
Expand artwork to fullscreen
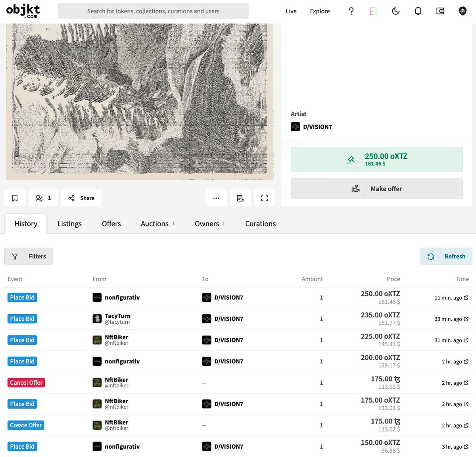265,198
